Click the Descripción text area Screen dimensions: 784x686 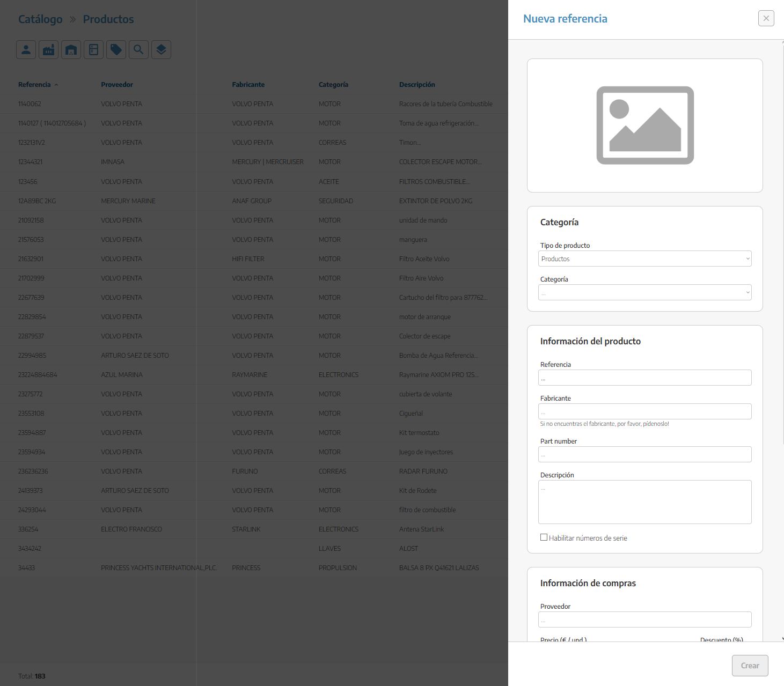[x=645, y=502]
